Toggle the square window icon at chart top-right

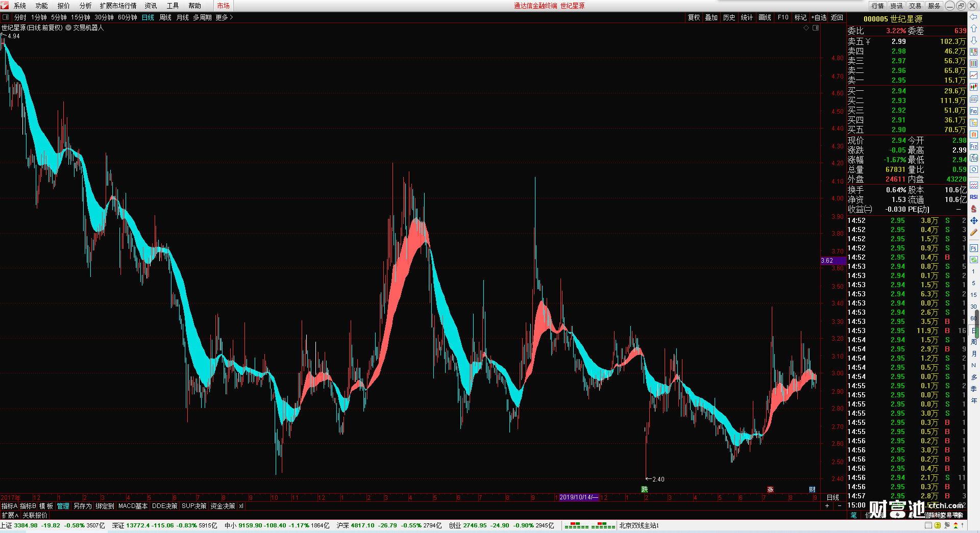pos(816,28)
